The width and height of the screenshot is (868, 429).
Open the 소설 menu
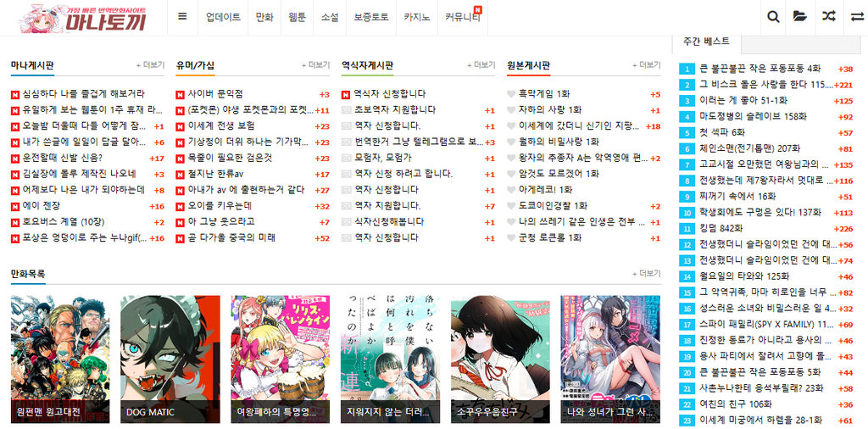330,17
